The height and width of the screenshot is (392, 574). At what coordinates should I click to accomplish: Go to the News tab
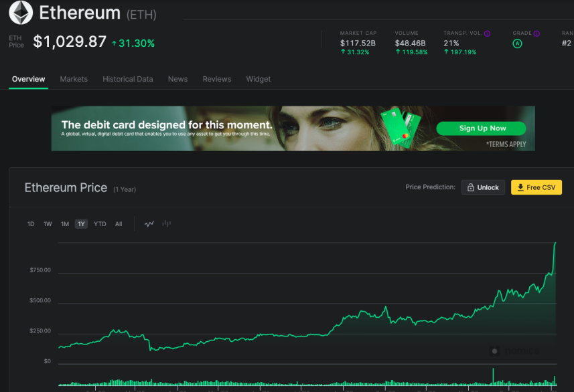pos(178,79)
